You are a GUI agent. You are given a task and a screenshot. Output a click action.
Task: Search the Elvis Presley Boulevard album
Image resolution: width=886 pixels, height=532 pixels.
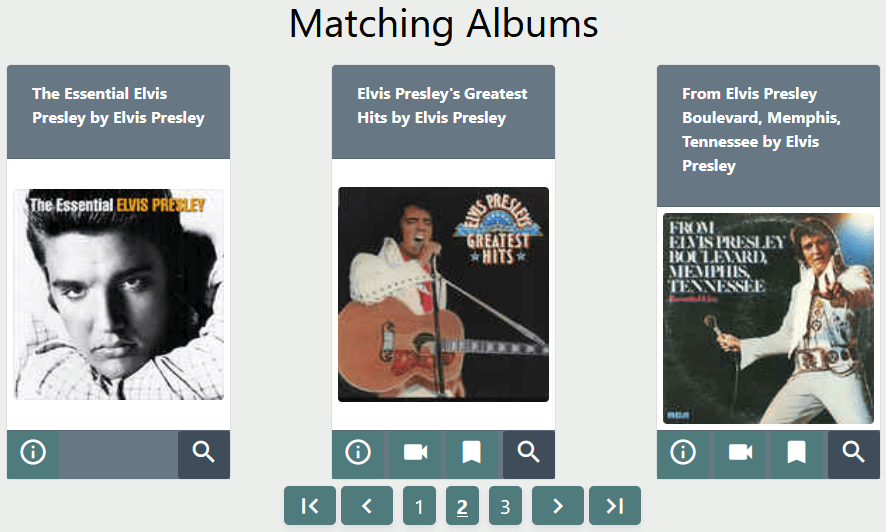(x=854, y=453)
